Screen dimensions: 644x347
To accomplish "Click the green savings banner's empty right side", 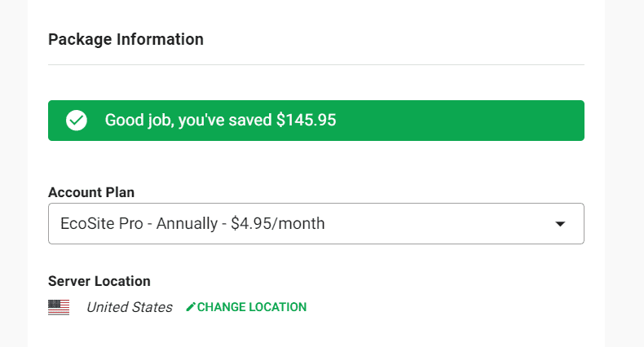I will click(x=460, y=121).
